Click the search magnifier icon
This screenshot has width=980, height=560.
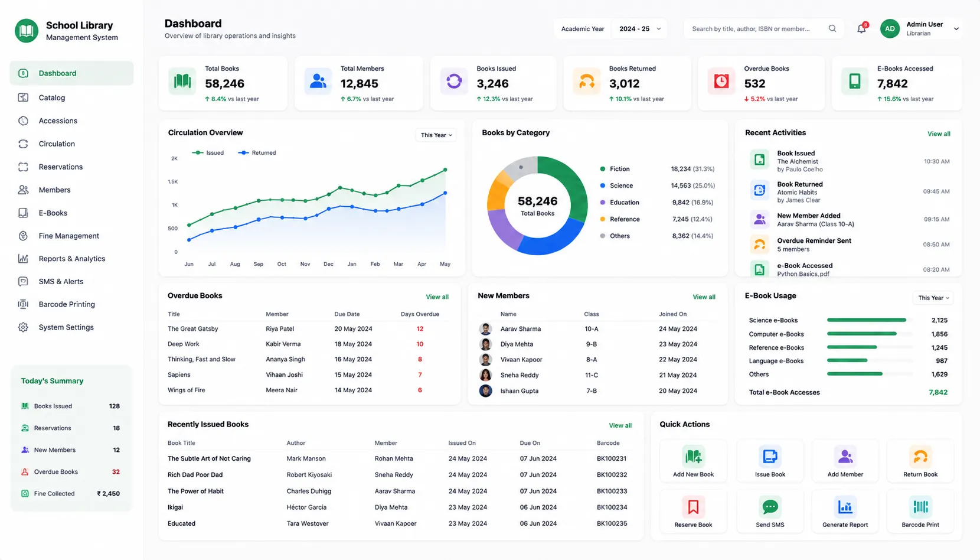coord(832,28)
